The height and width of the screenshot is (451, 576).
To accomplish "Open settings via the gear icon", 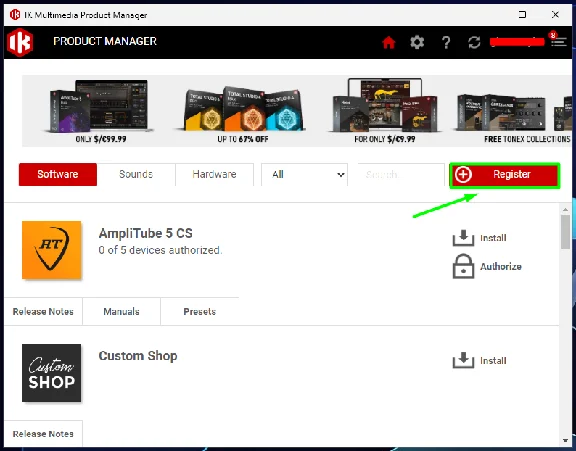I will (417, 42).
